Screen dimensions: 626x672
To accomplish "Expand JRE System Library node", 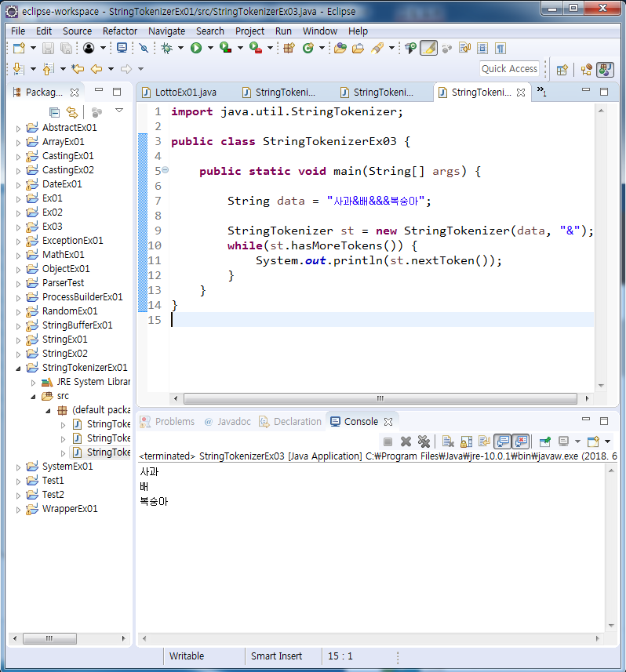I will pos(33,383).
